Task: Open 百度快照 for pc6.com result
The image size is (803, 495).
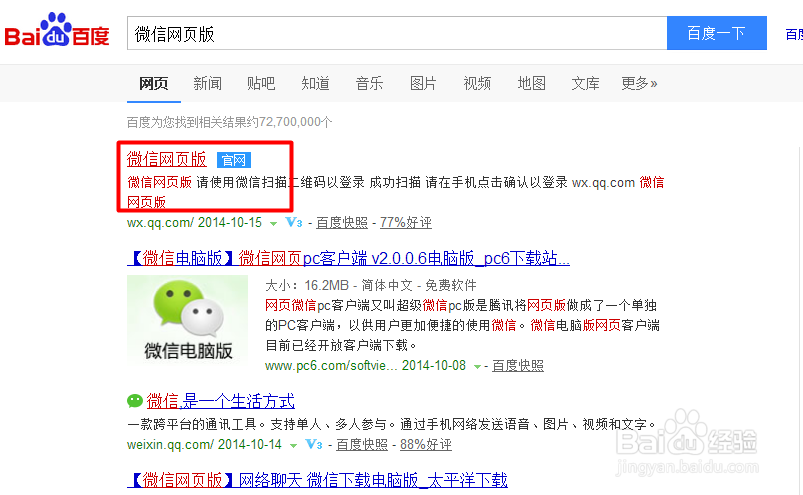Action: (x=518, y=365)
